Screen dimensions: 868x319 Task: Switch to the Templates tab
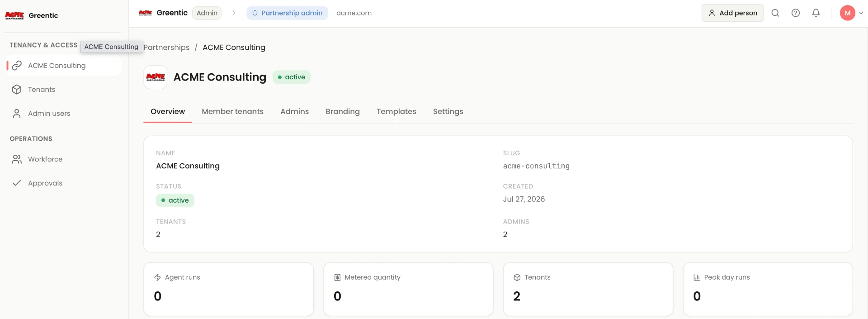click(396, 112)
